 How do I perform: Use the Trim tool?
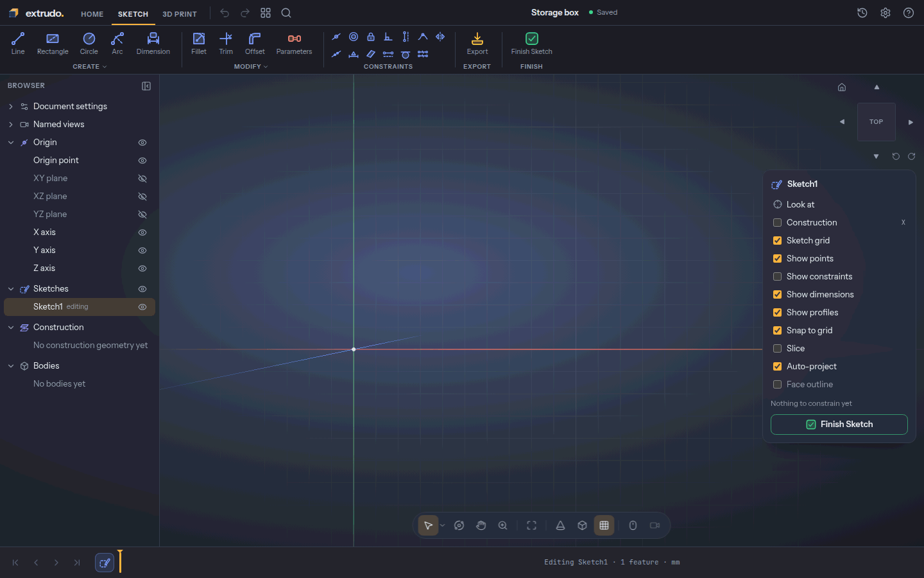[226, 44]
